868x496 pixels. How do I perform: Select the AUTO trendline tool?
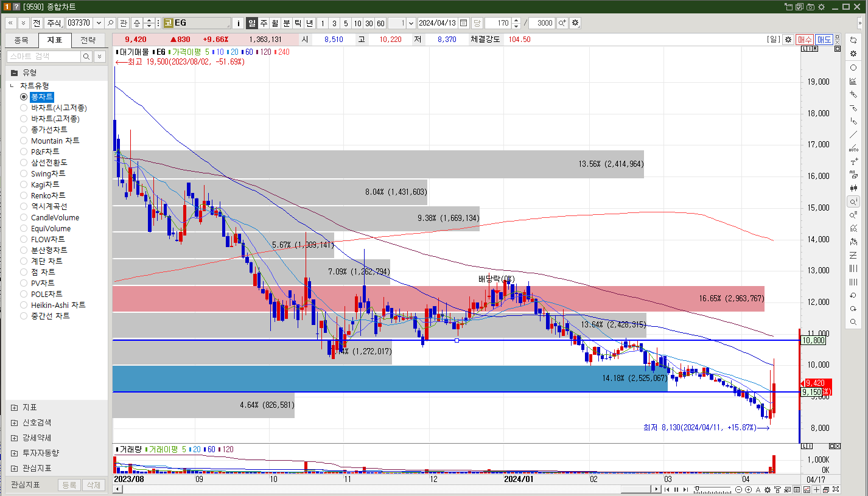click(853, 148)
